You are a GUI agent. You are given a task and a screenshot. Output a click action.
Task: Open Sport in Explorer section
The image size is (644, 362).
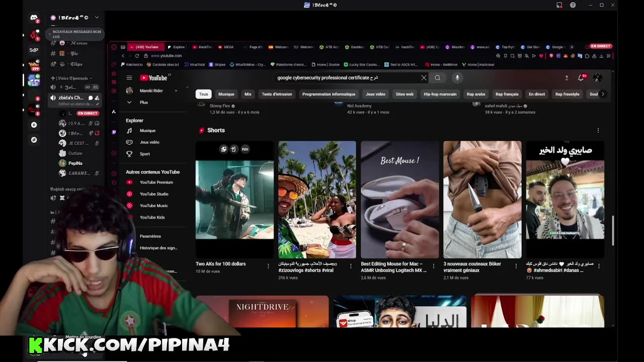(144, 154)
